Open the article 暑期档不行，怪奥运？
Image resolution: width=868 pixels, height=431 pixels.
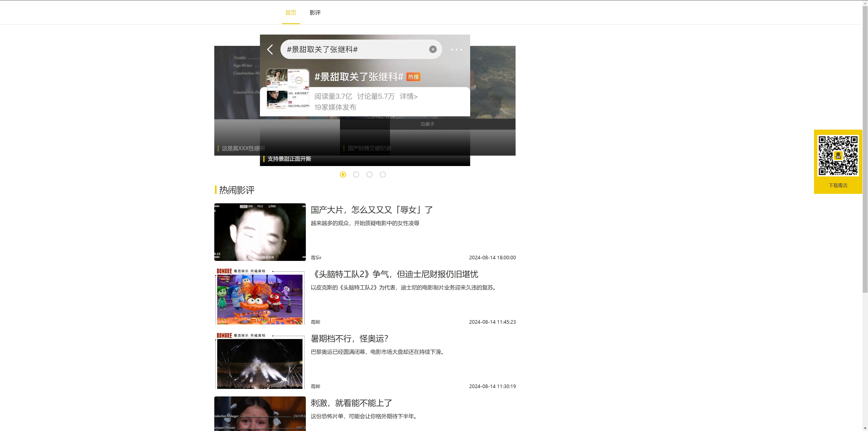[349, 338]
